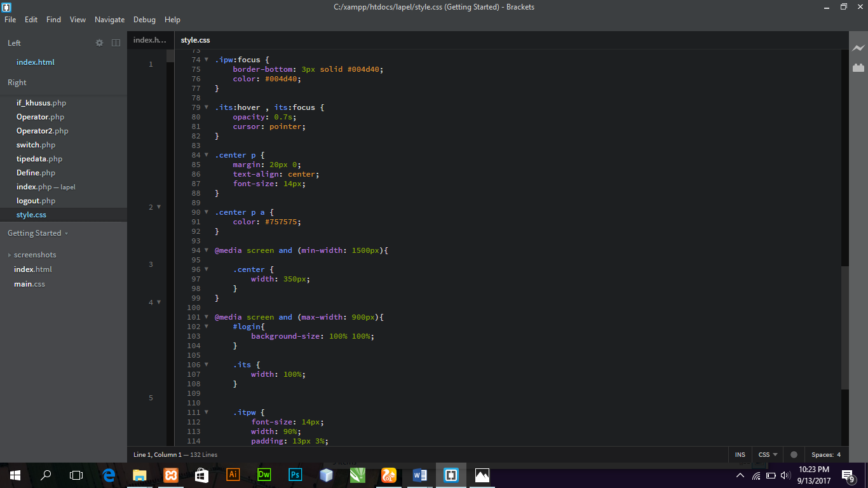Click the battery tray icon
Viewport: 868px width, 488px height.
[771, 475]
